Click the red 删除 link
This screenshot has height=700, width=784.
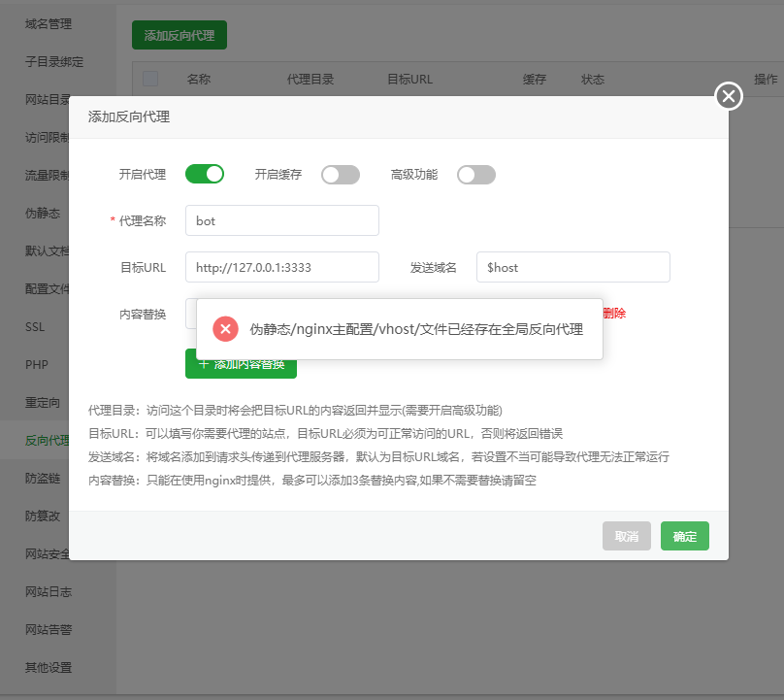pos(614,314)
